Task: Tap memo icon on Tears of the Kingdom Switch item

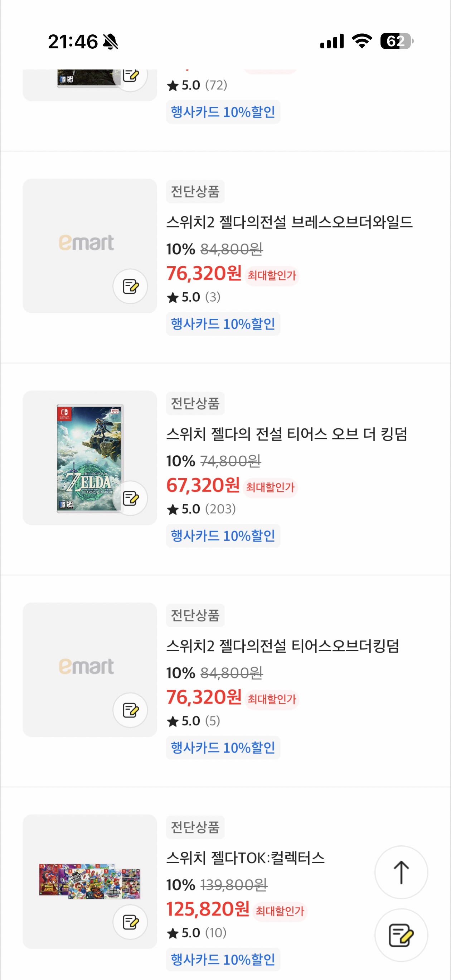Action: pyautogui.click(x=130, y=498)
